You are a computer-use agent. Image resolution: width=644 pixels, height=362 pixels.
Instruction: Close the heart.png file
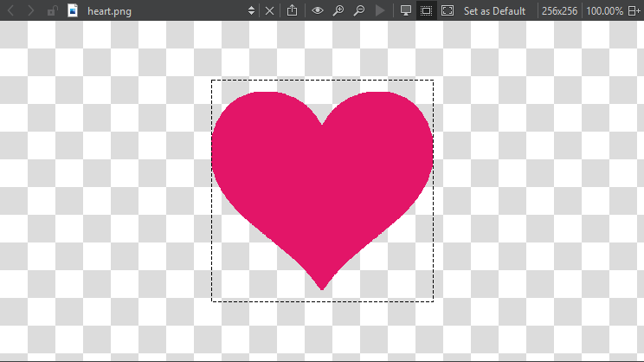coord(269,10)
